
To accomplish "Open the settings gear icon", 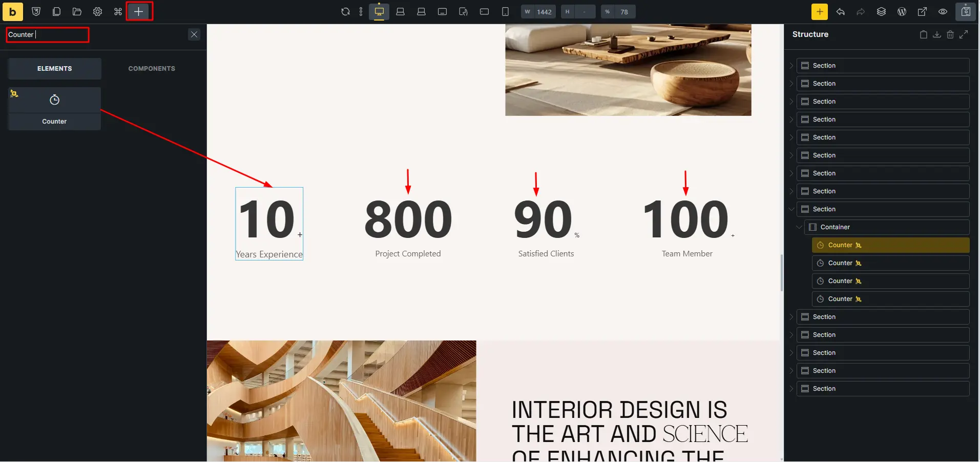I will 97,11.
